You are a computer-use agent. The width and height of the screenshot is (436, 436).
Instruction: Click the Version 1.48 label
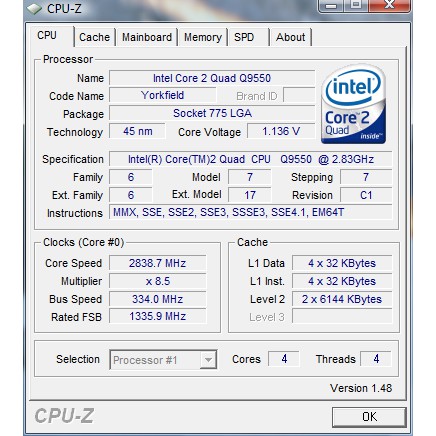pyautogui.click(x=361, y=388)
